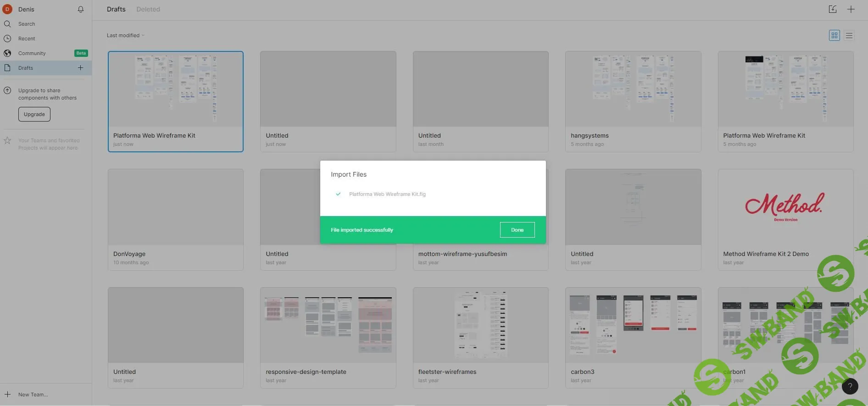
Task: Click the plus icon beside Drafts
Action: point(80,68)
